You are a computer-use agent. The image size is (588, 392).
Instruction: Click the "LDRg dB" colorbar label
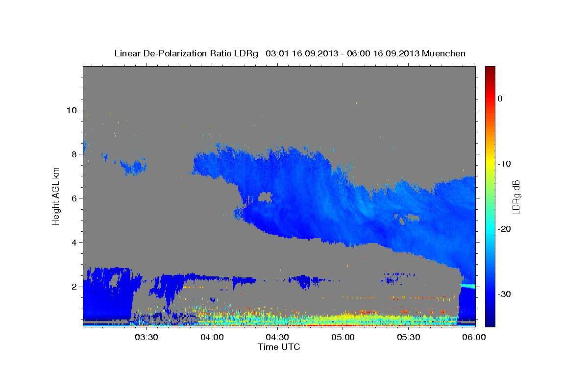516,197
